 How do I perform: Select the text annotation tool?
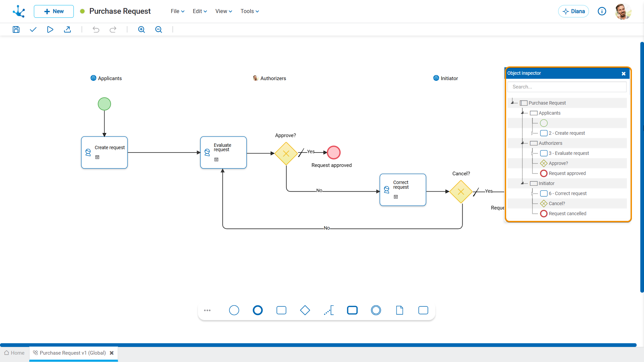(x=329, y=310)
